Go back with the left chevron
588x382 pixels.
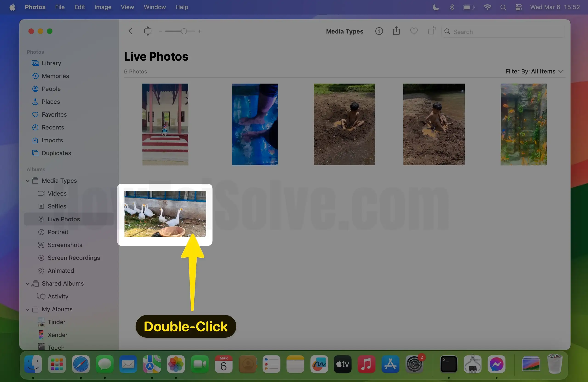[130, 31]
